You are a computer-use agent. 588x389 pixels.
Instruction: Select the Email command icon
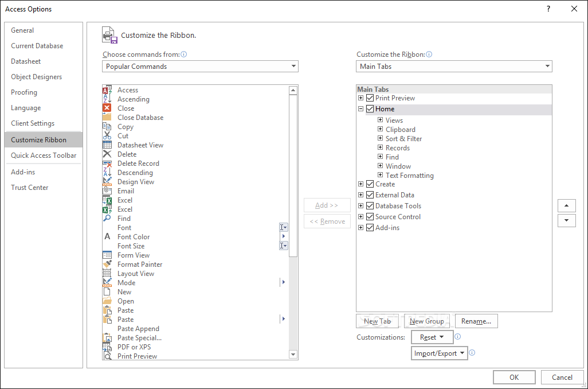(x=107, y=190)
